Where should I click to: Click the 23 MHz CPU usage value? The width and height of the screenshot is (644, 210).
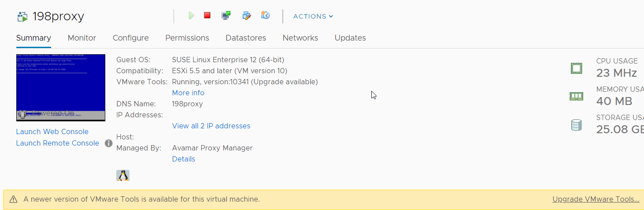(617, 73)
